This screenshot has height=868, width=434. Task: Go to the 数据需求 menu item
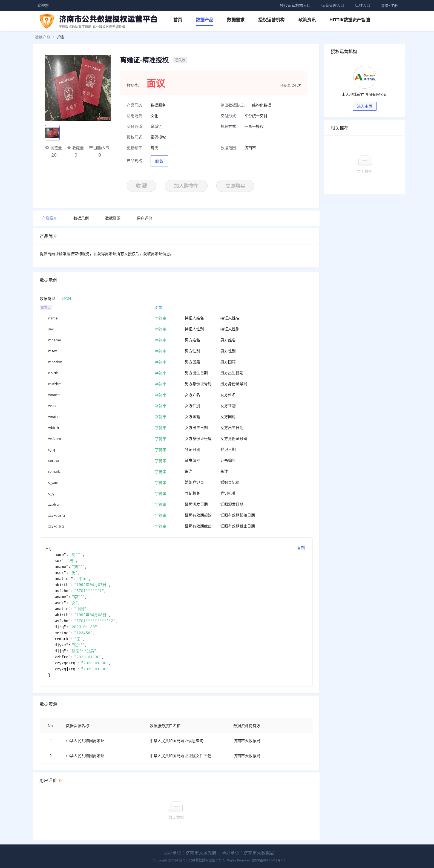click(x=235, y=20)
